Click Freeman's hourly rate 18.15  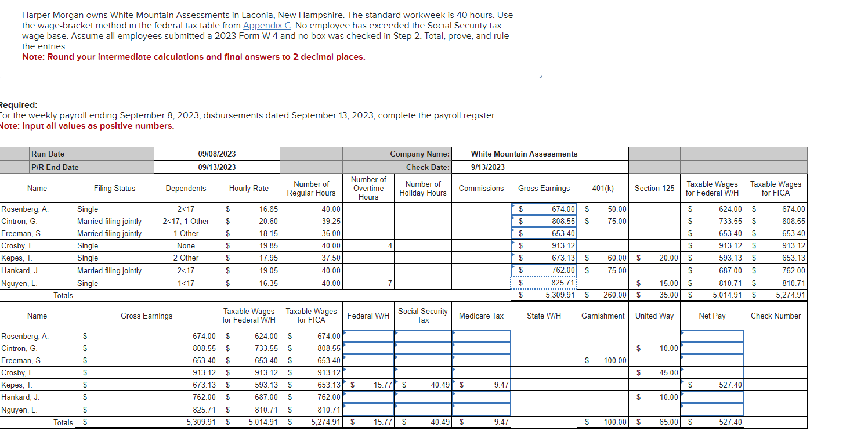[x=248, y=233]
